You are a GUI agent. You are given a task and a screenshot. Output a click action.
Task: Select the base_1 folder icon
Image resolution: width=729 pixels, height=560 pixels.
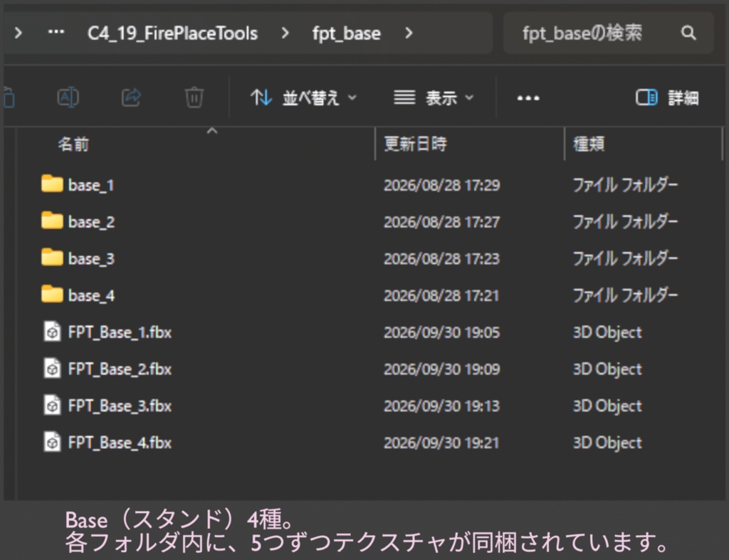coord(52,184)
